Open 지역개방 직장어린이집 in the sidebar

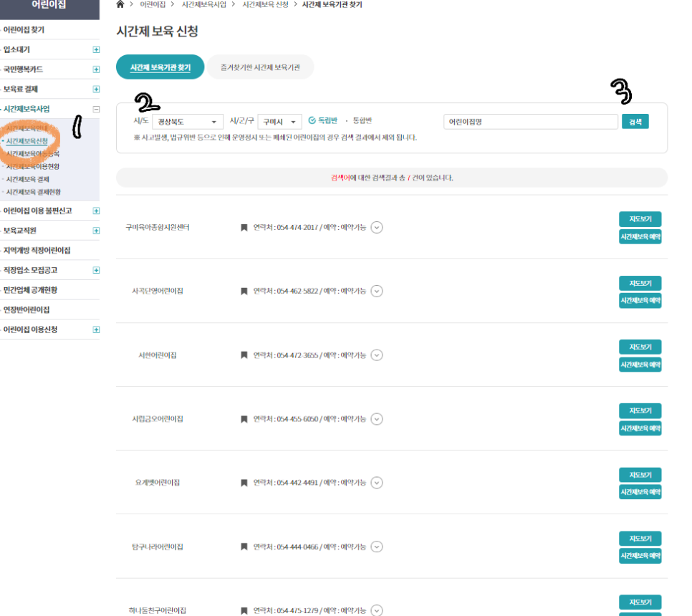(37, 250)
